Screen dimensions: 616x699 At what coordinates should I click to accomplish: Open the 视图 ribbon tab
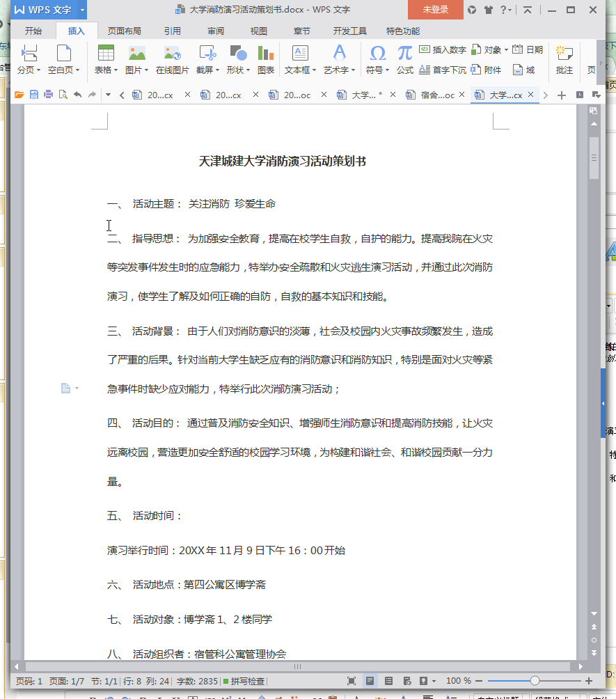[x=258, y=31]
